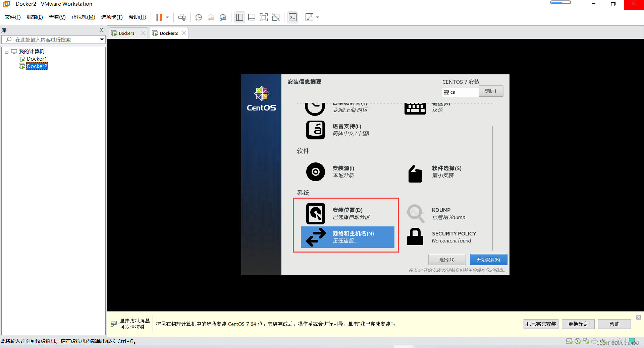Open the stretch guest dropdown arrow

pyautogui.click(x=318, y=17)
